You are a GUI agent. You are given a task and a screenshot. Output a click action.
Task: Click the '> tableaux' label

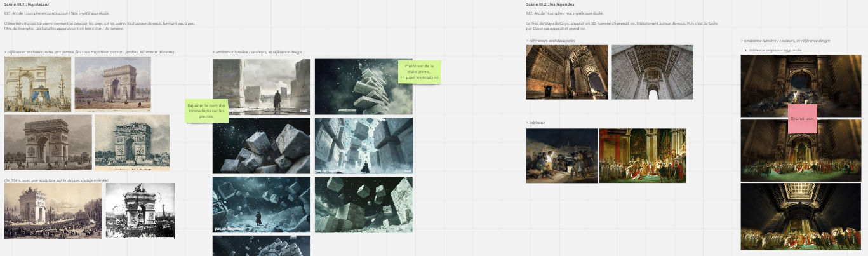pyautogui.click(x=535, y=123)
